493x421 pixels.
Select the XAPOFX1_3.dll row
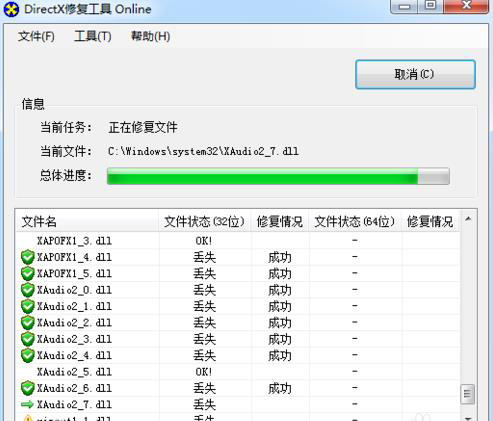tap(238, 241)
